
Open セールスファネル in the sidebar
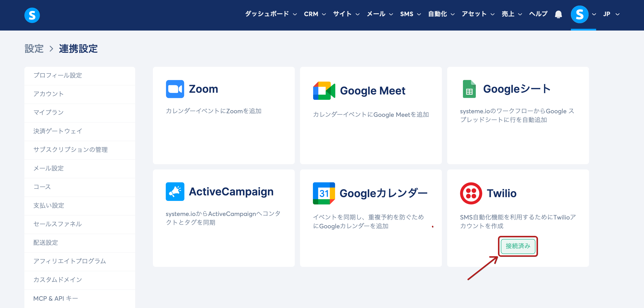click(x=80, y=224)
